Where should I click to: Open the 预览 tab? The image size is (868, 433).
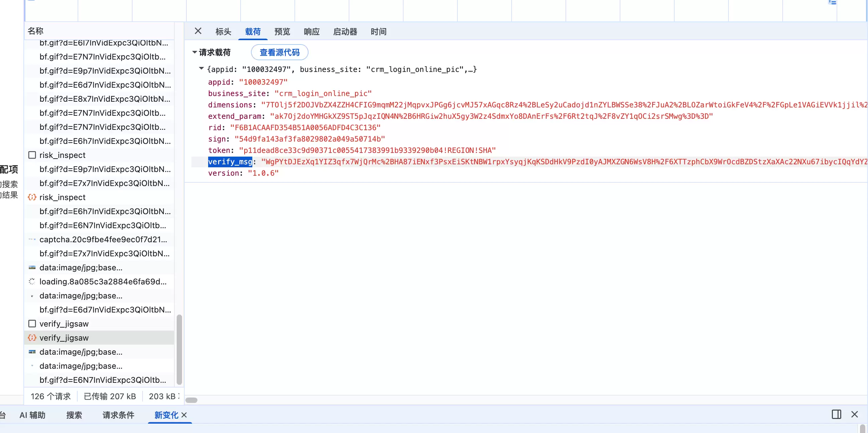(x=282, y=31)
